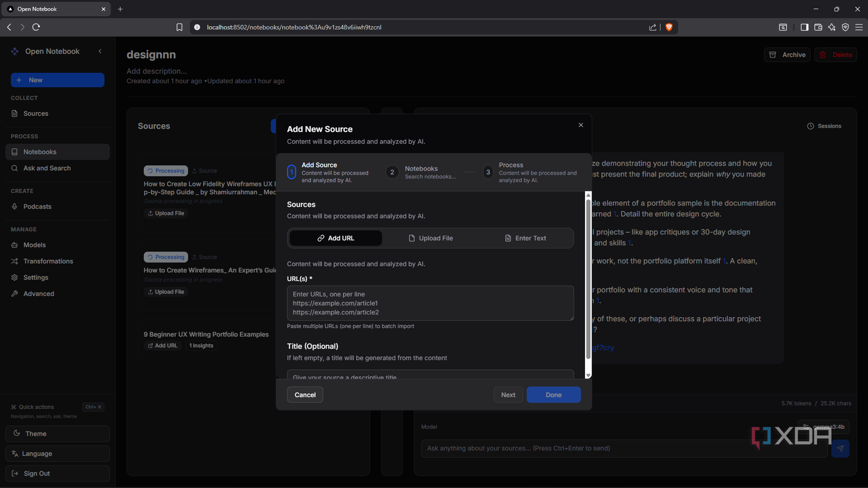
Task: Click the blue New button
Action: coord(57,80)
